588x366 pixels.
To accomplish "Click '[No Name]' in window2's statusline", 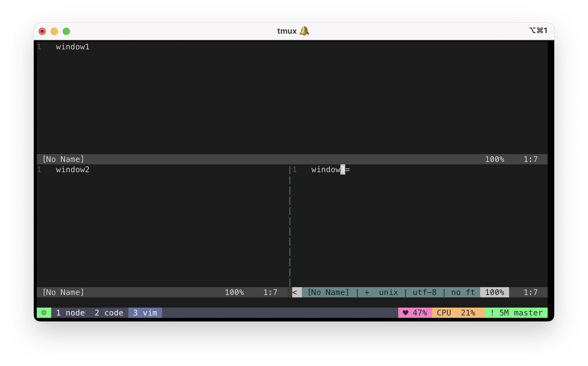I will [63, 292].
